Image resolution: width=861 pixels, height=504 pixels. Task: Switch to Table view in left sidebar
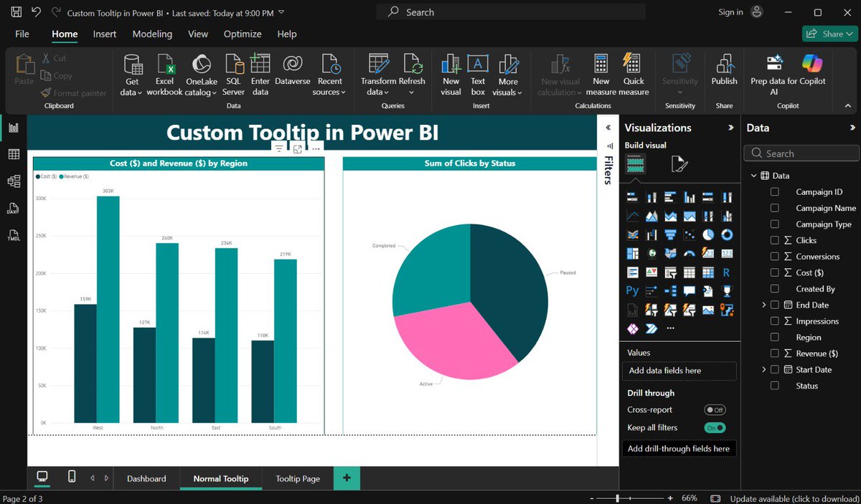click(13, 154)
